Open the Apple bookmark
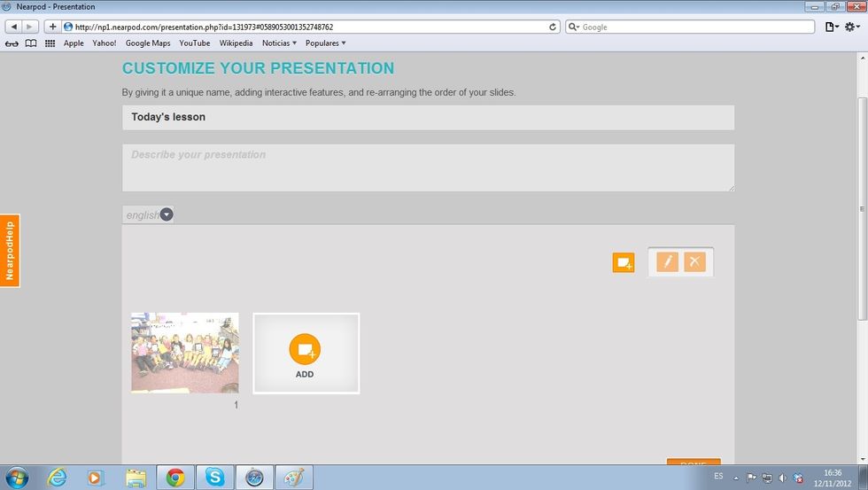This screenshot has height=490, width=868. [x=74, y=43]
